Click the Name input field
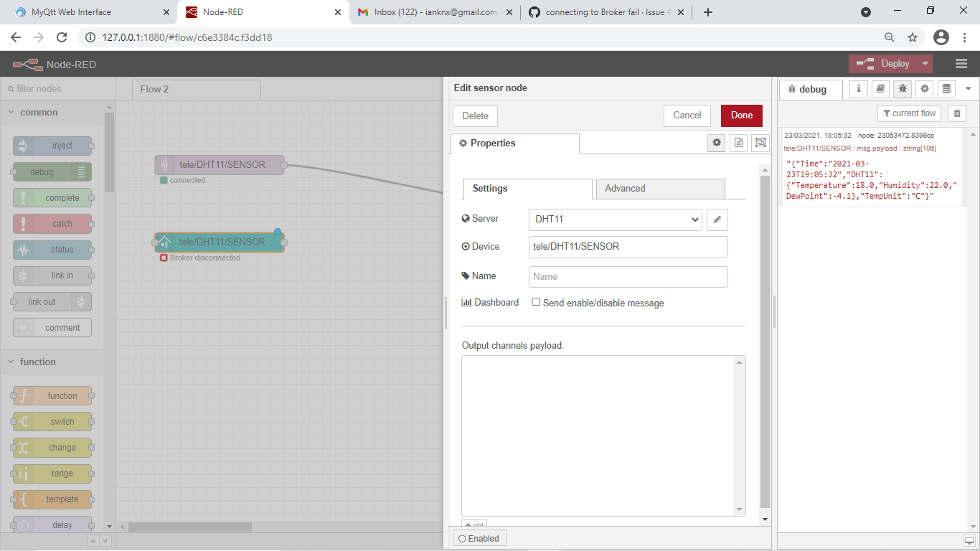This screenshot has height=551, width=980. (x=628, y=276)
